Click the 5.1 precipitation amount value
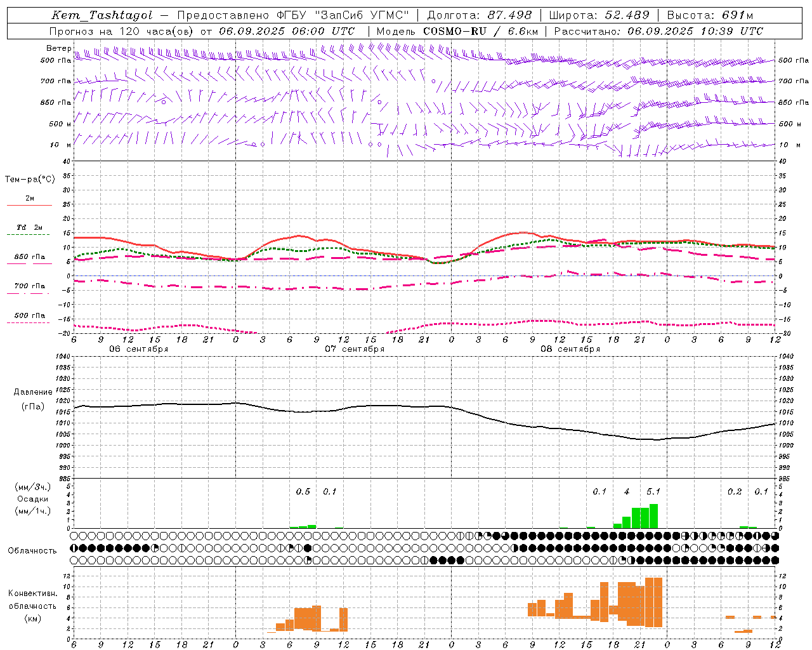 click(653, 492)
